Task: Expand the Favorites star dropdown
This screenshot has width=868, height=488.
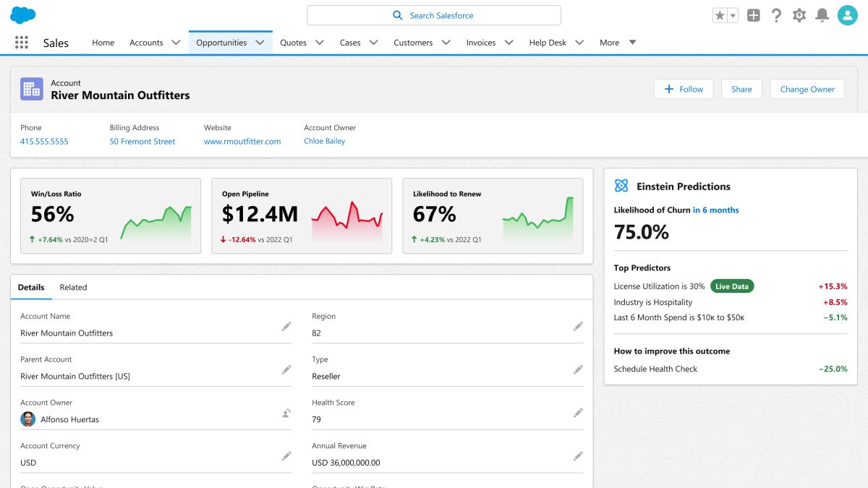Action: tap(733, 15)
